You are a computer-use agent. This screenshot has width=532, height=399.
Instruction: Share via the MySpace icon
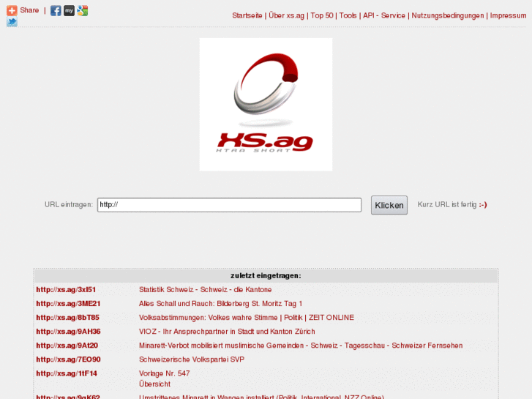(69, 10)
